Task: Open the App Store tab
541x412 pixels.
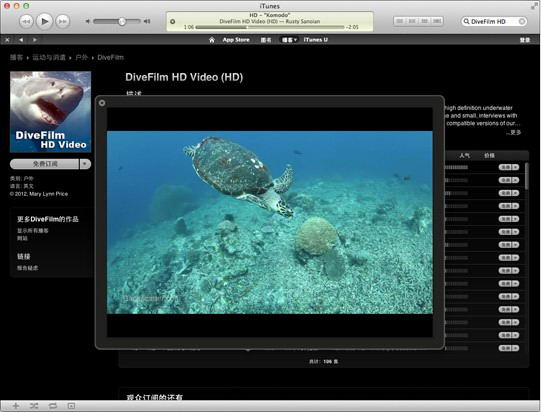Action: pyautogui.click(x=236, y=40)
